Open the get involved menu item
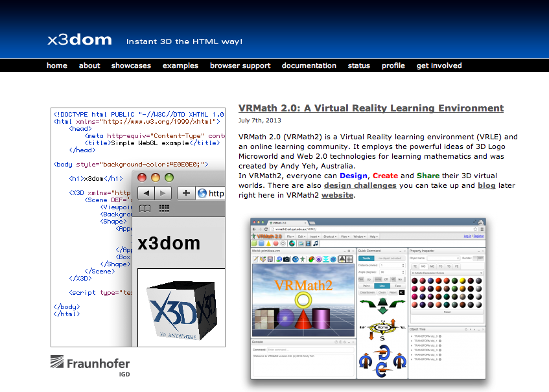 pyautogui.click(x=439, y=65)
